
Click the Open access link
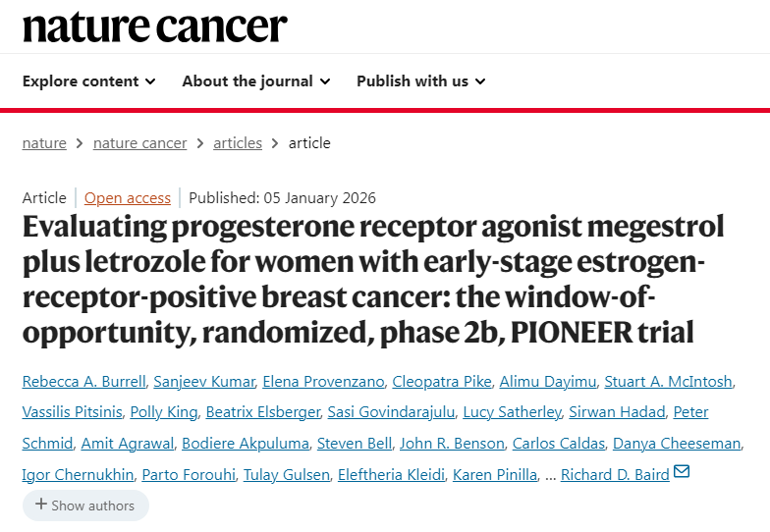[128, 198]
